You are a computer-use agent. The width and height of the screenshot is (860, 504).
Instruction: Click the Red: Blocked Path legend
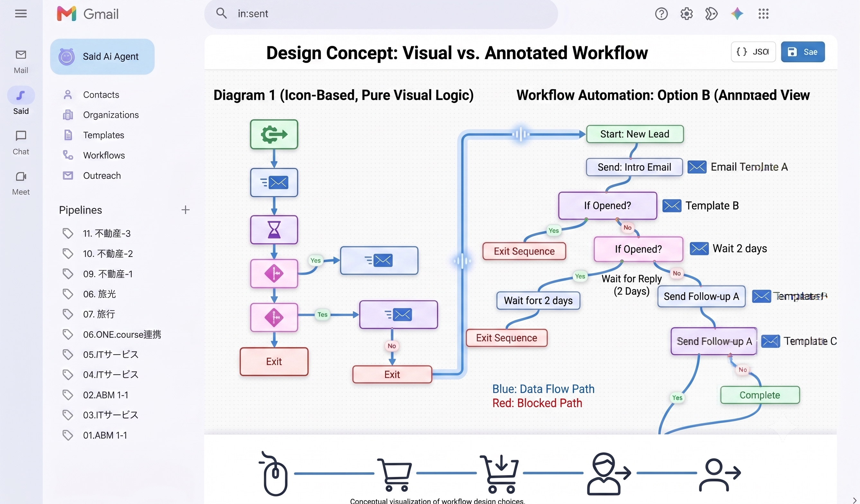pyautogui.click(x=537, y=403)
